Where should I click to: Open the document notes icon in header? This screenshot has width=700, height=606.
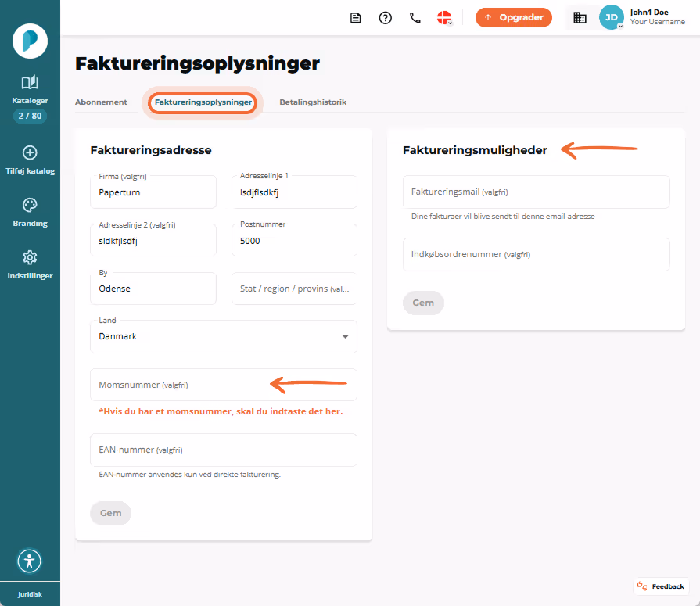click(355, 18)
